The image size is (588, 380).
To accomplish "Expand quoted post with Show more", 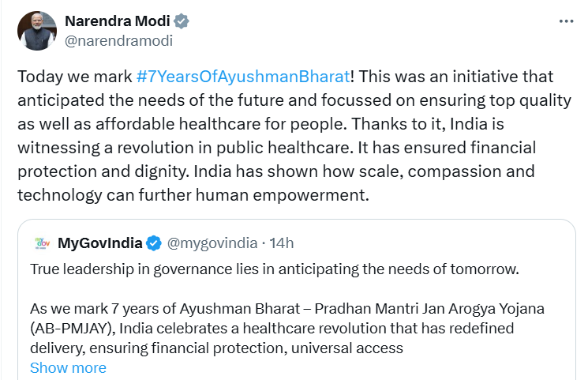I will 68,368.
